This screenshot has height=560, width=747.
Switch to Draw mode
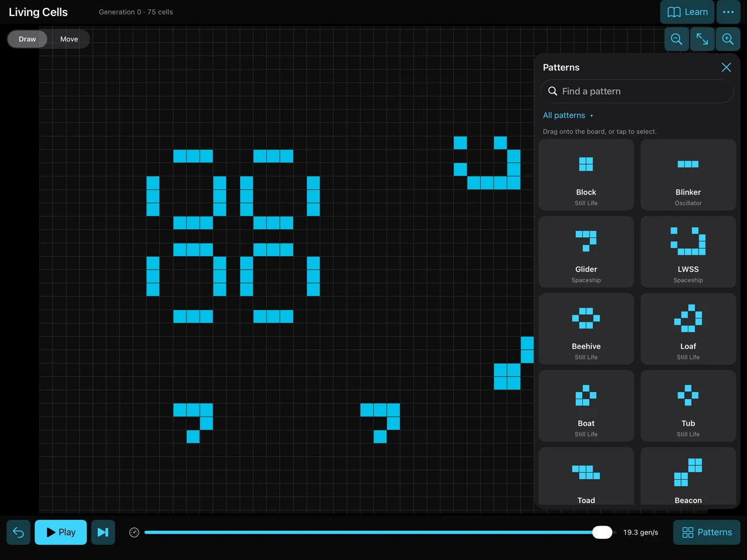pos(27,39)
